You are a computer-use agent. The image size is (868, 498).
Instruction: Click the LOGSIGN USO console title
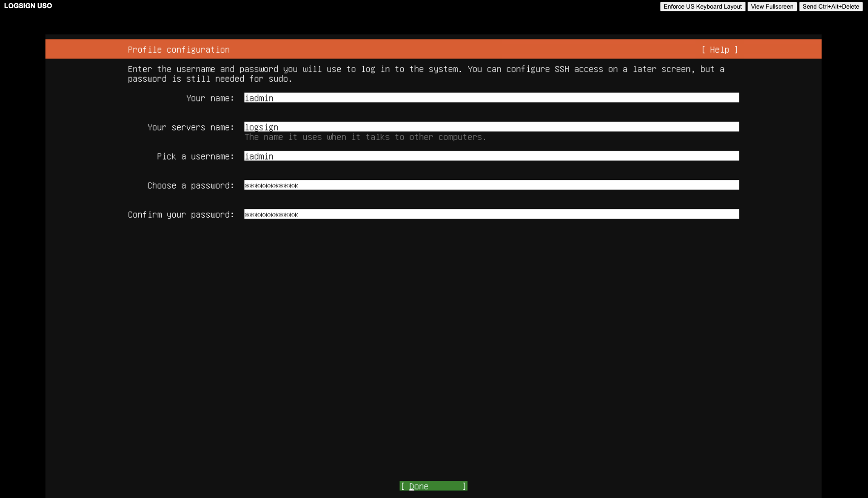point(28,6)
